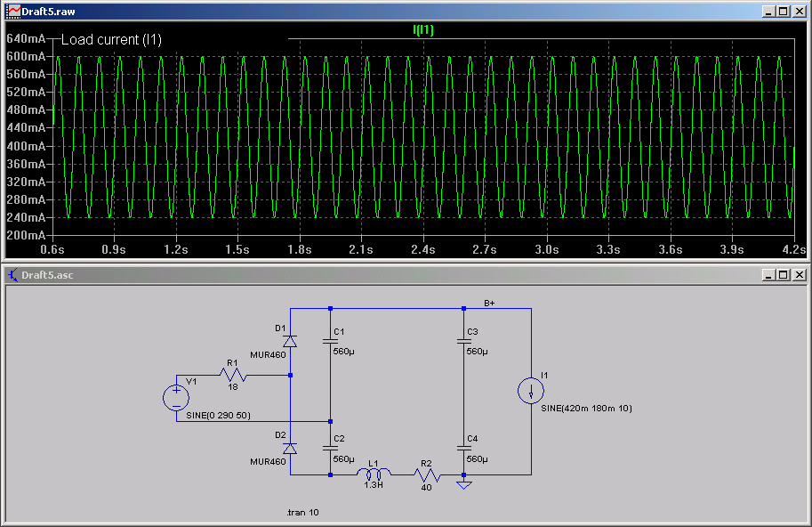Minimize the Draft5.raw waveform window
Image resolution: width=812 pixels, height=527 pixels.
pos(768,12)
